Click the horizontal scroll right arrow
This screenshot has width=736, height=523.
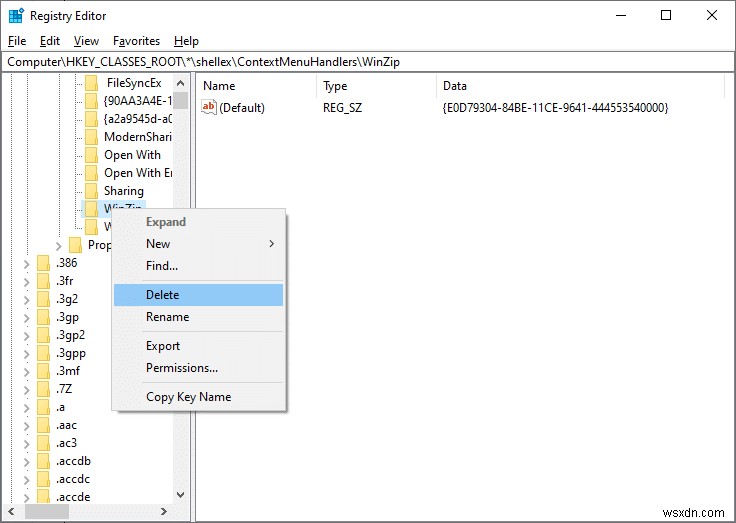pyautogui.click(x=163, y=511)
